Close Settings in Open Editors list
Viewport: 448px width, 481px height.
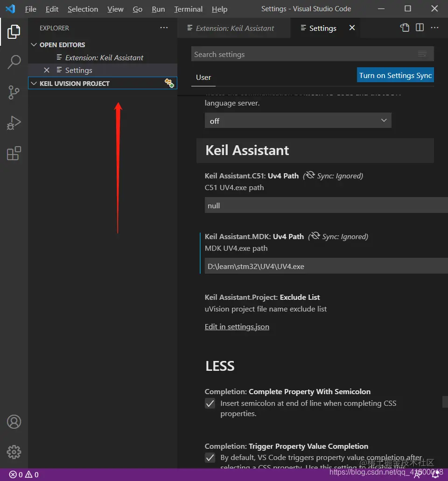[x=47, y=70]
